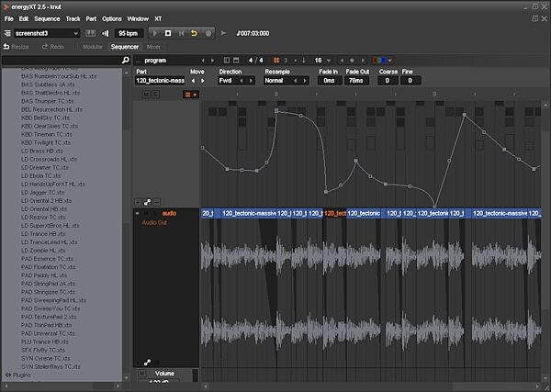Jump to previous marker arrow

342,61
